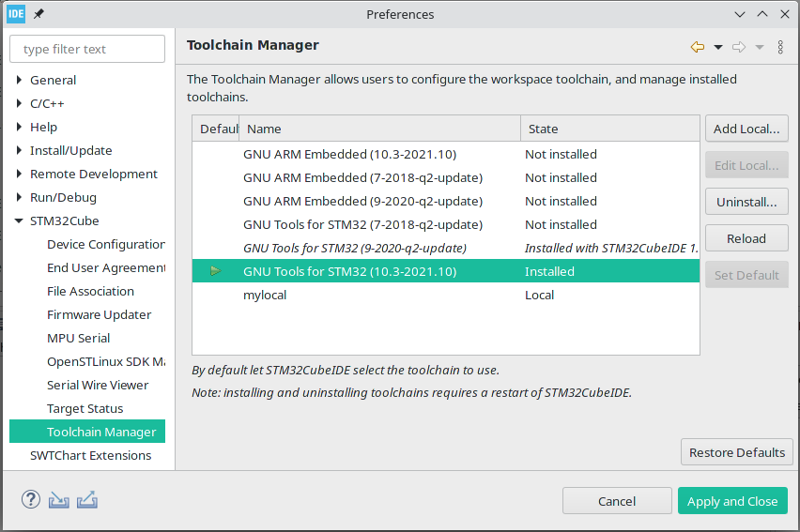Click the Installed with STM32CubeIDE state cell
Screen dimensions: 800x532
[611, 248]
